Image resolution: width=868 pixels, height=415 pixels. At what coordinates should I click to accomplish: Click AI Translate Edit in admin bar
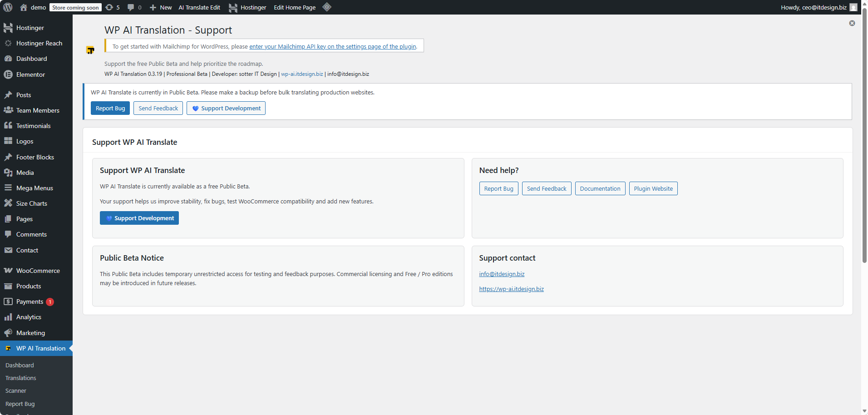point(199,7)
